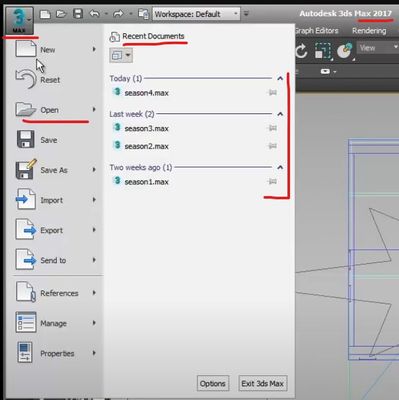399x400 pixels.
Task: Open the View reference coordinate system dropdown
Action: point(378,48)
